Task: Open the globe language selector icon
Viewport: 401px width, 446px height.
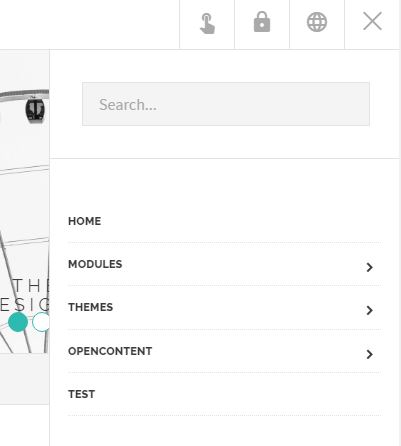Action: point(317,22)
